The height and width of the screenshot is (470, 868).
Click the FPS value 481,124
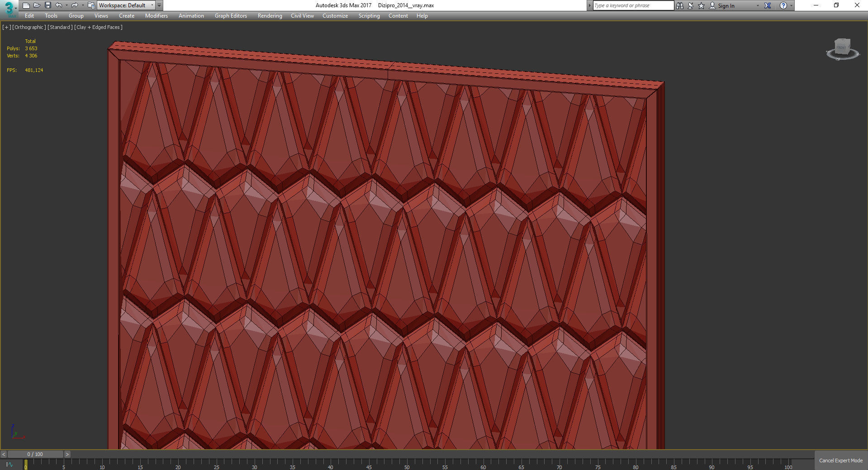click(x=34, y=70)
